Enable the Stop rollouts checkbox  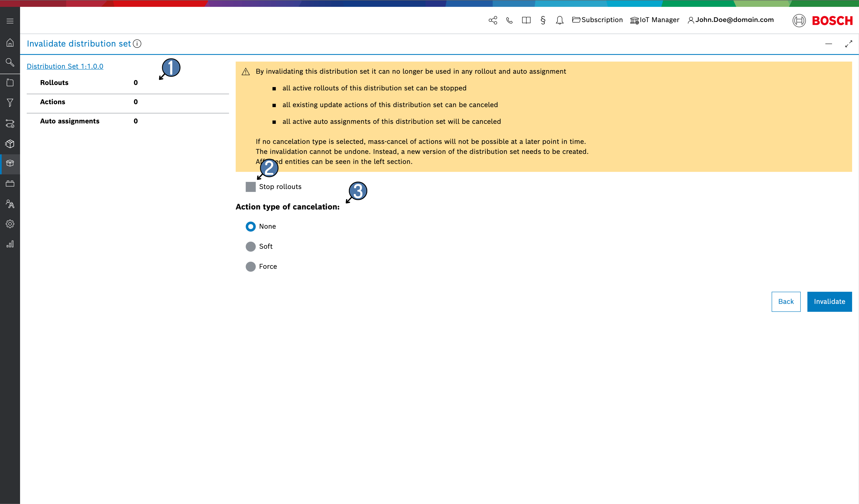click(250, 187)
